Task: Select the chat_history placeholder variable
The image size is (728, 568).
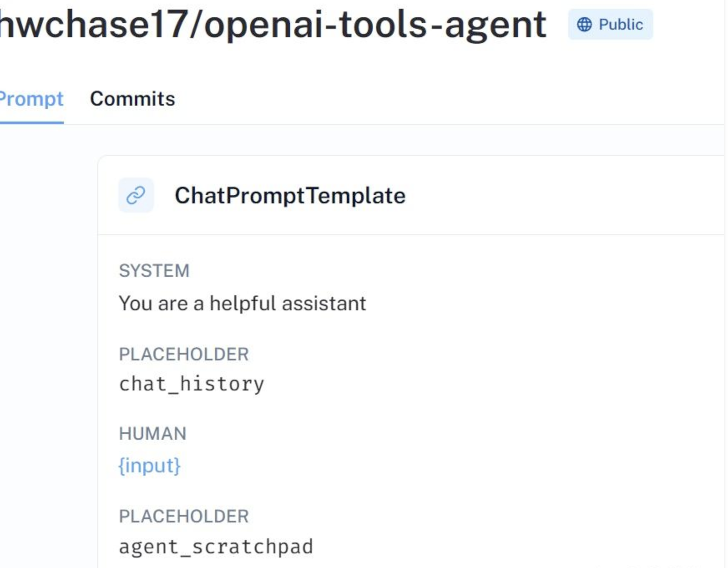Action: coord(192,384)
